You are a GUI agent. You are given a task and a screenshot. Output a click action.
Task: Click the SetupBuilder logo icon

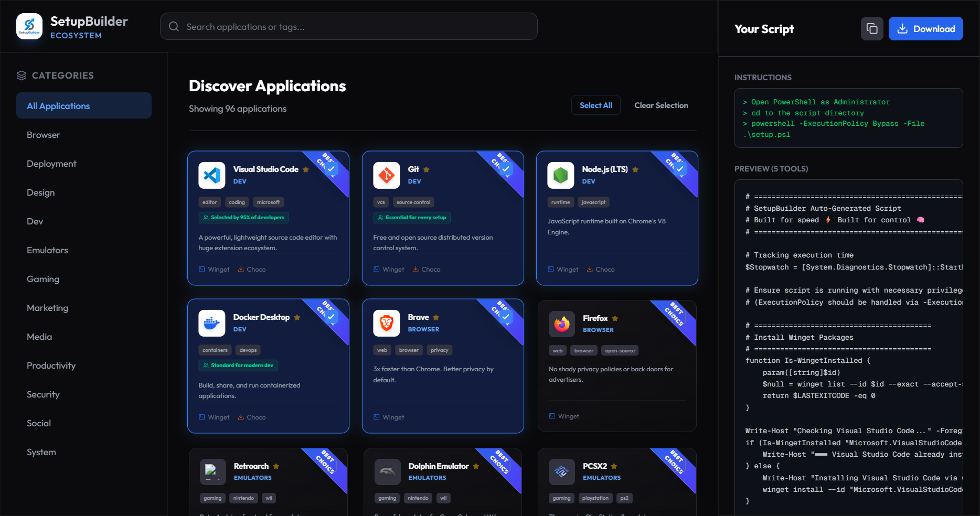[x=29, y=25]
